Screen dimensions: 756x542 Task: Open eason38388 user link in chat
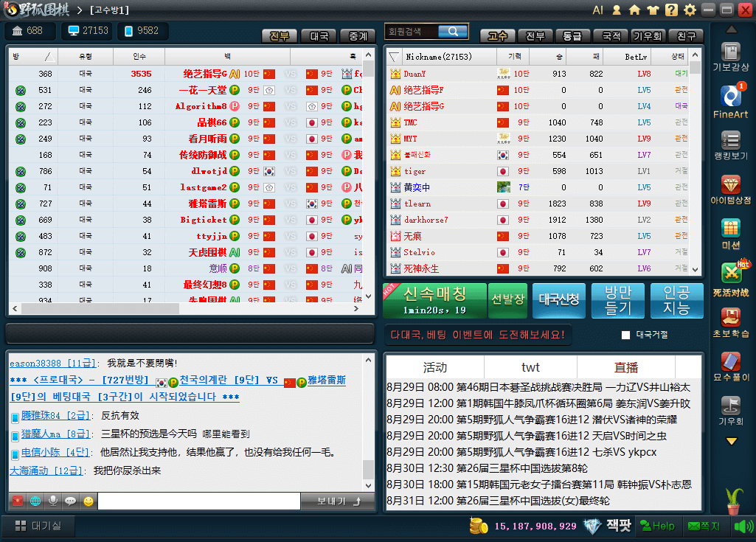pos(53,363)
